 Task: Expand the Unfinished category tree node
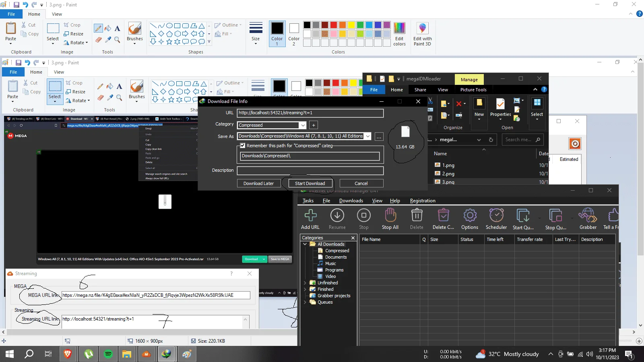tap(305, 283)
